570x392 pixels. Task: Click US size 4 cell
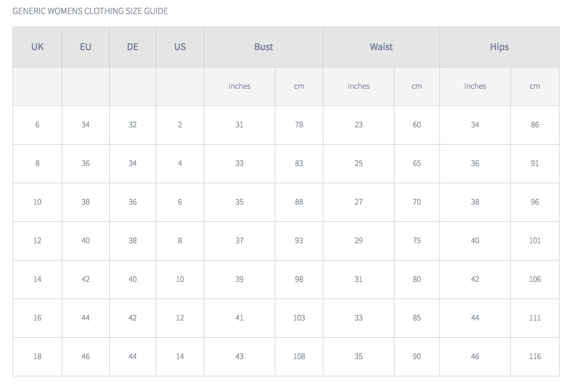coord(180,163)
